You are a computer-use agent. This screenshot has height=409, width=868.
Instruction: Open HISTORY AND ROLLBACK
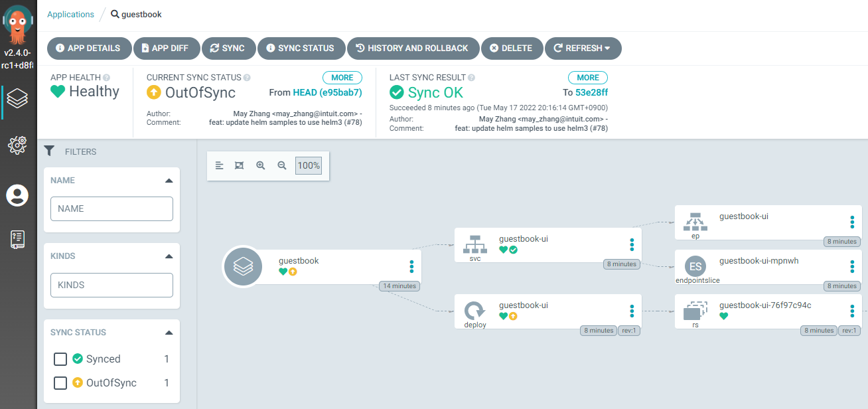click(x=413, y=48)
